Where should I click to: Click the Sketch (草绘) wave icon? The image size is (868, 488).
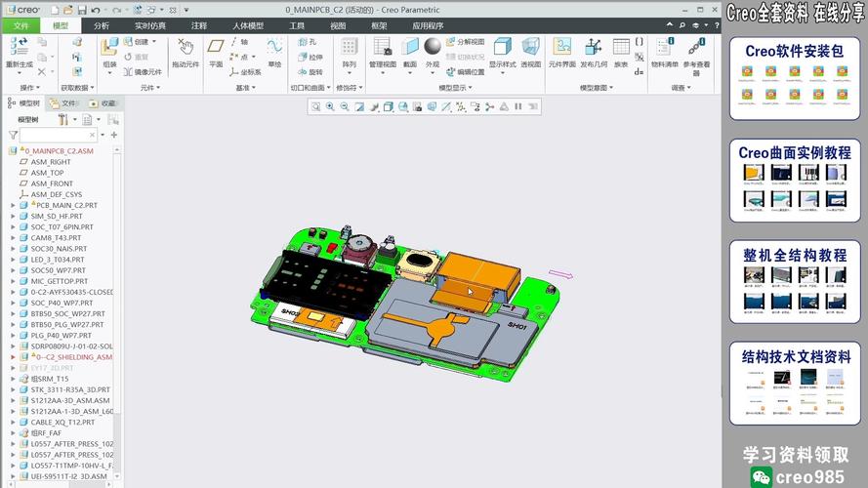pyautogui.click(x=274, y=47)
